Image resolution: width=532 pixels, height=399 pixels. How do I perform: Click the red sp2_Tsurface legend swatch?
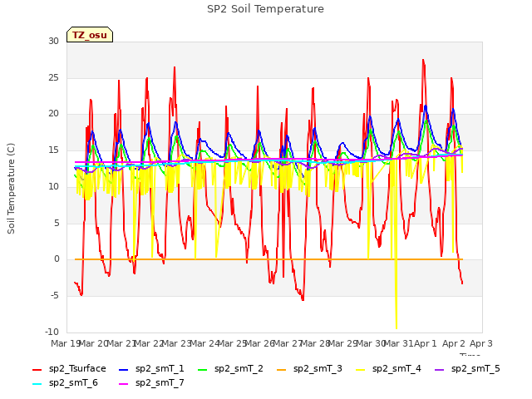[37, 369]
